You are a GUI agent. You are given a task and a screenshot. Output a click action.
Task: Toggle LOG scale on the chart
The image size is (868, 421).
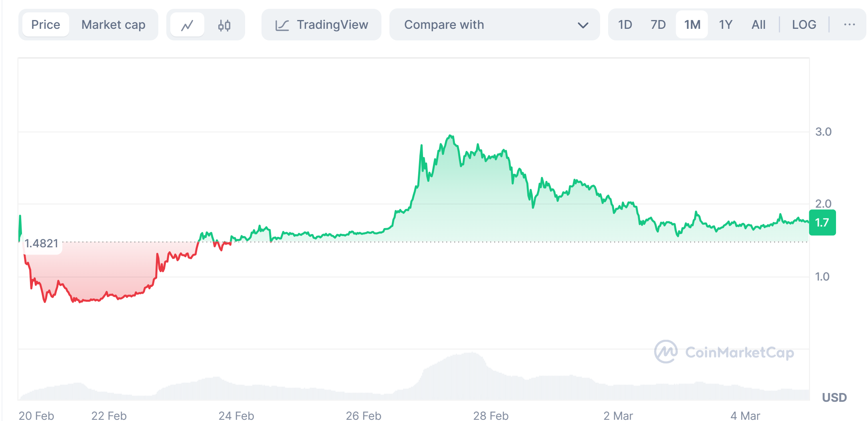click(804, 25)
